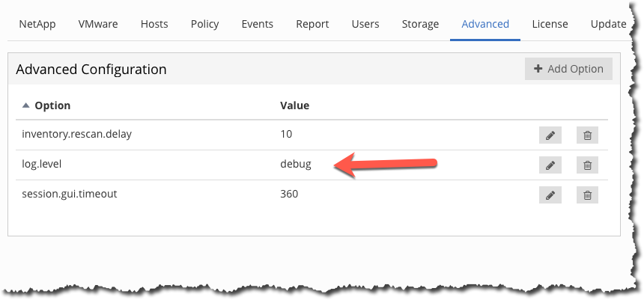
Task: Edit the session.gui.timeout option
Action: 550,195
